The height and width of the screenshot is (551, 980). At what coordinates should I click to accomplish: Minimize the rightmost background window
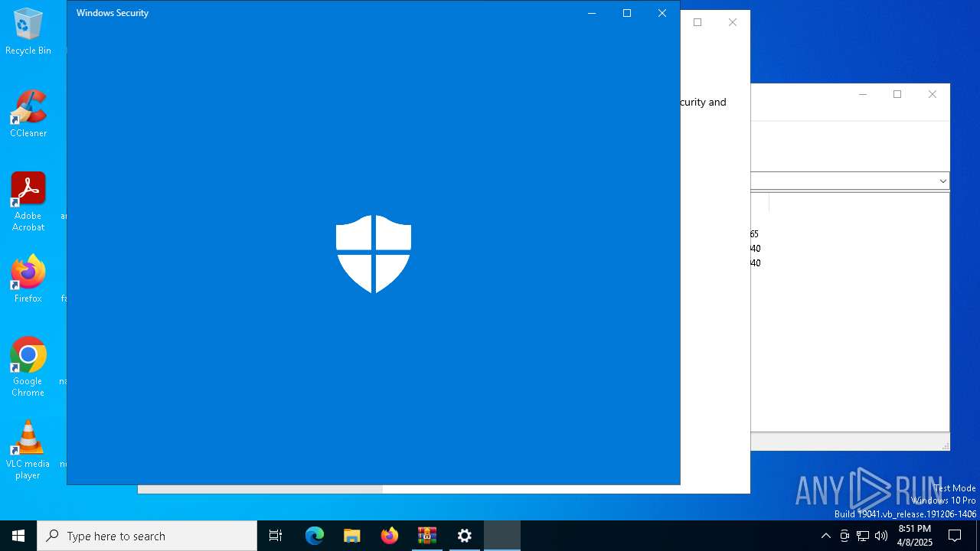point(863,94)
